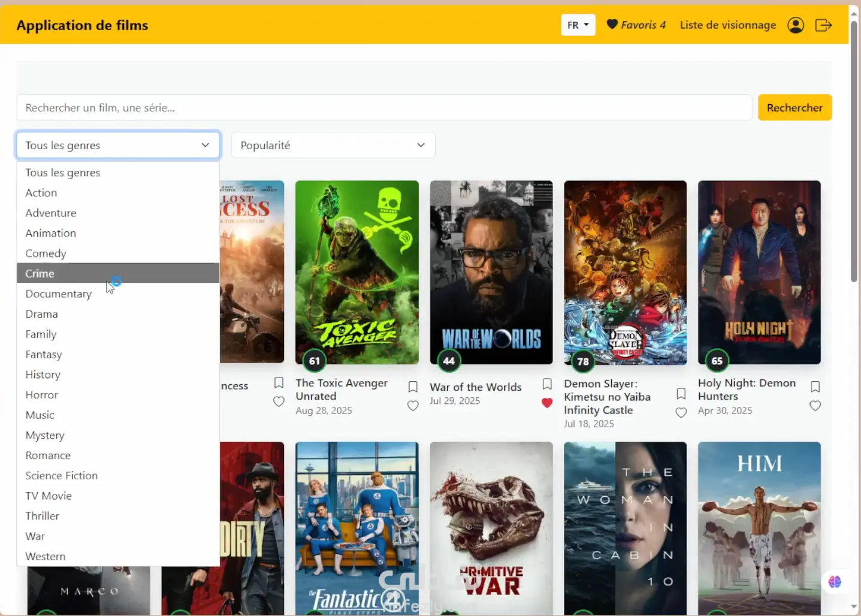This screenshot has width=861, height=616.
Task: Choose War from the genre list
Action: [118, 536]
